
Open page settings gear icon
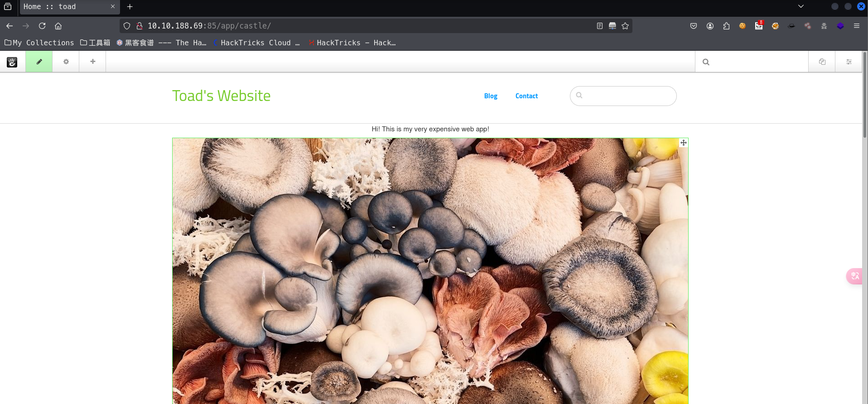pos(66,62)
